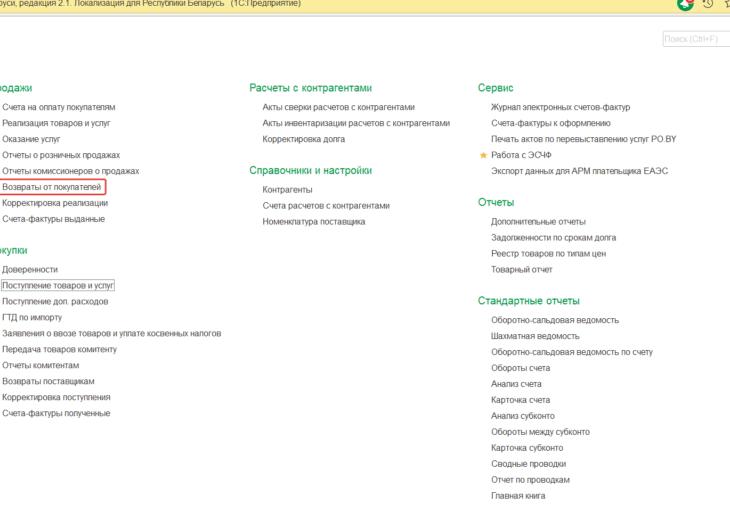Open Печать актов по перевыставлению услуг PO.BY
730x530 pixels.
[584, 139]
